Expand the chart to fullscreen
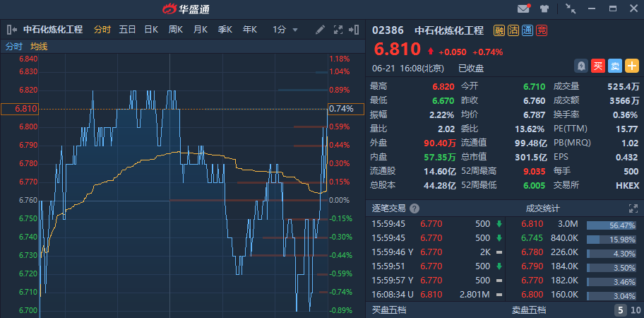644x318 pixels. pos(338,30)
